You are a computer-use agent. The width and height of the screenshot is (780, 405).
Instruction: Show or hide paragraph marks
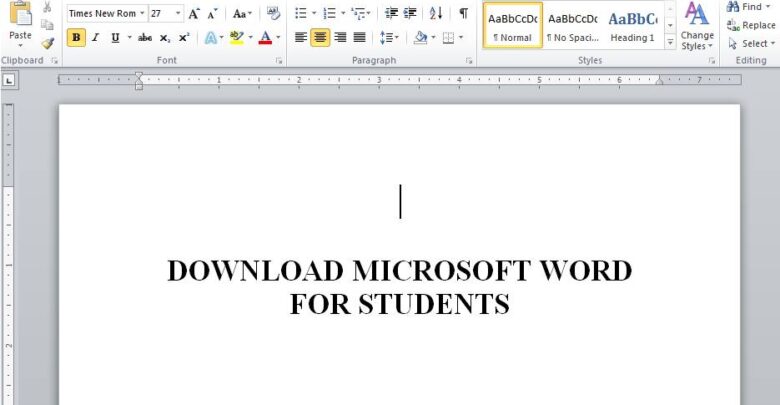[463, 13]
